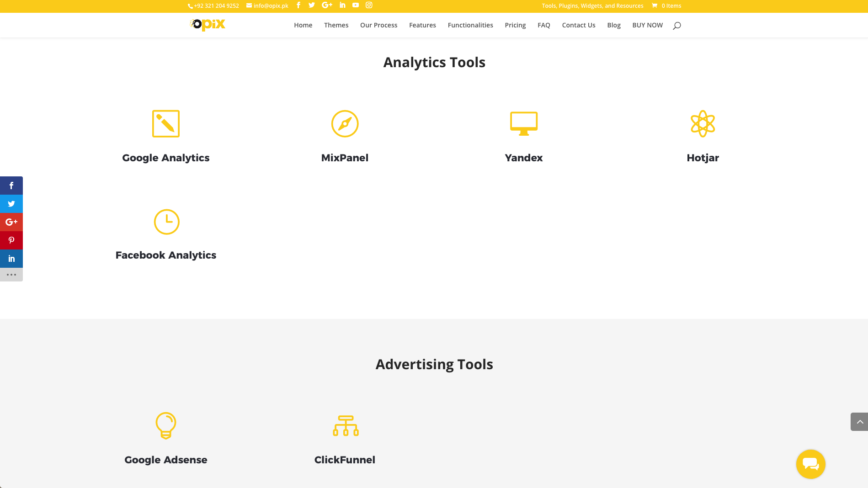Open Our Process menu item

click(x=378, y=25)
